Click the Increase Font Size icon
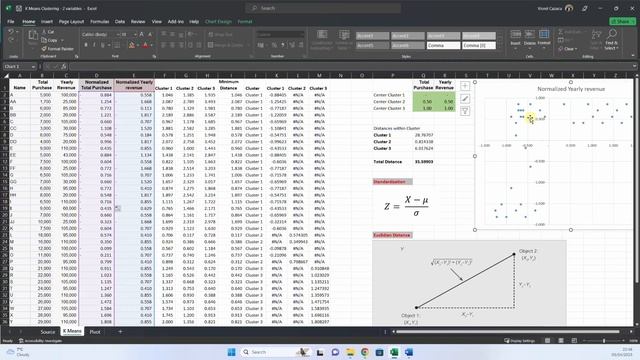 (x=142, y=35)
